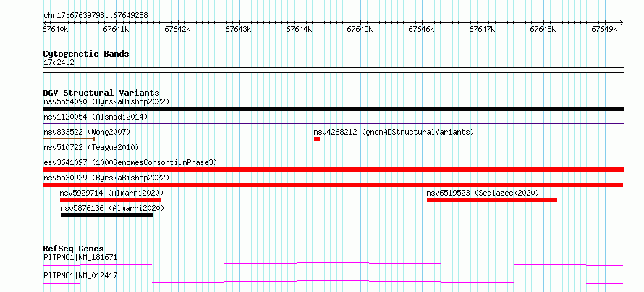Image resolution: width=644 pixels, height=292 pixels.
Task: Select the nsv5554090 (ByrskaBishop2022) label
Action: click(x=106, y=101)
